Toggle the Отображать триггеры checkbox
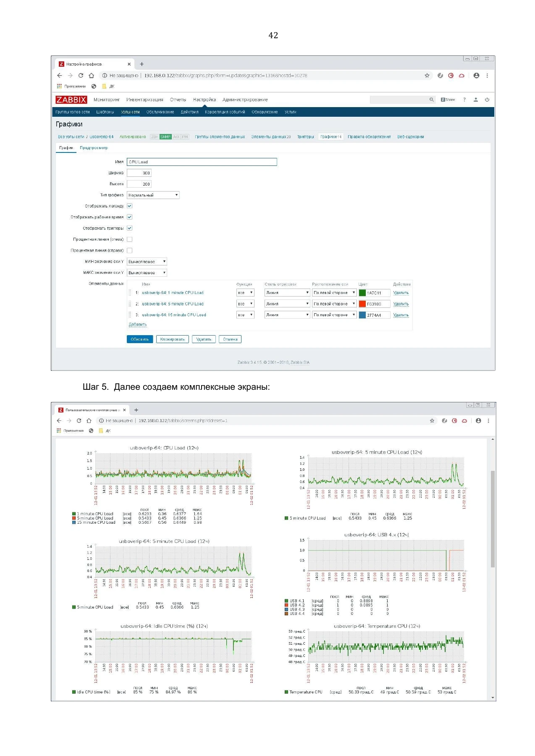535x756 pixels. click(130, 228)
